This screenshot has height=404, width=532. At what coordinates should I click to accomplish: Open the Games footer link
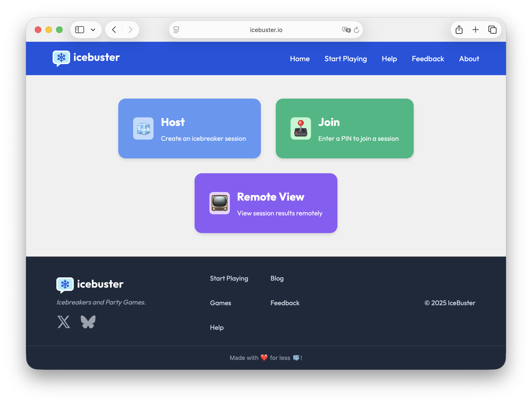coord(220,303)
